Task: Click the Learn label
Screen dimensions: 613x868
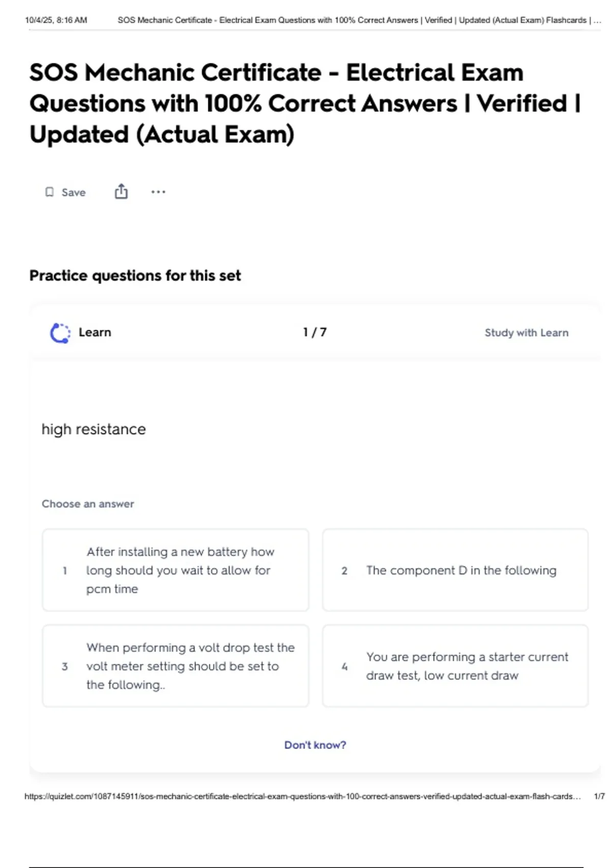Action: click(95, 332)
